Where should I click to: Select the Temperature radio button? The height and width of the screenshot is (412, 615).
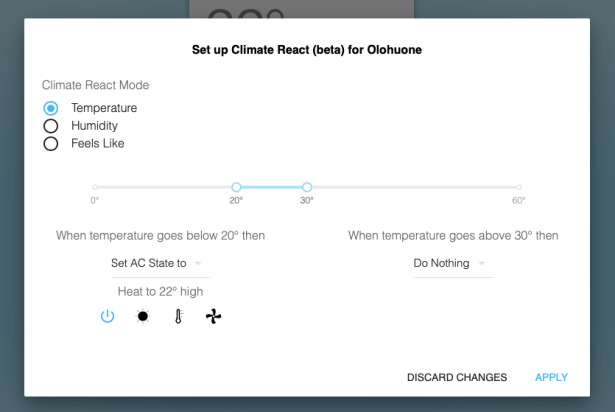[51, 108]
